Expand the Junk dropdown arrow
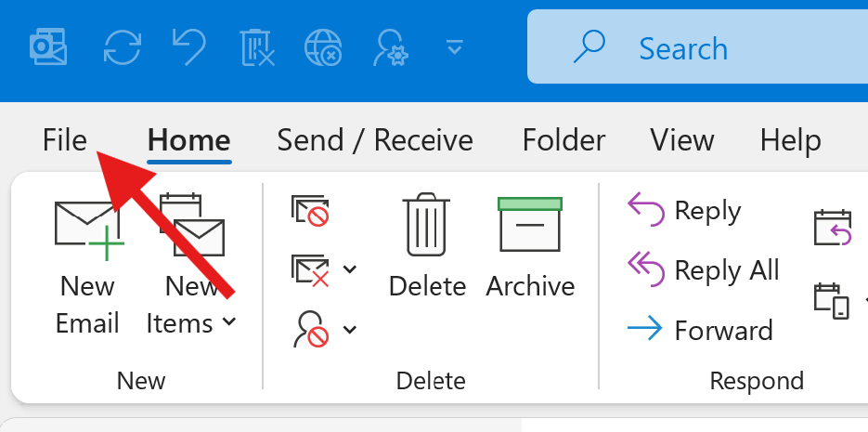868x432 pixels. click(x=350, y=330)
